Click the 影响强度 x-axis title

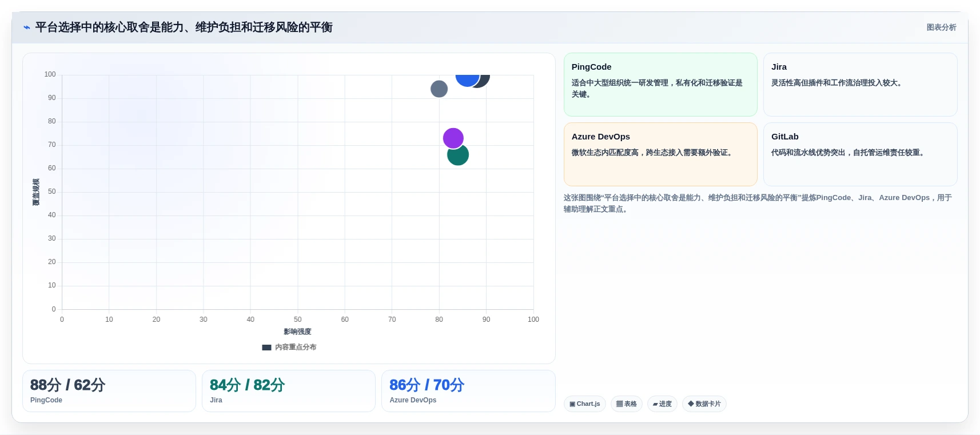(x=297, y=332)
